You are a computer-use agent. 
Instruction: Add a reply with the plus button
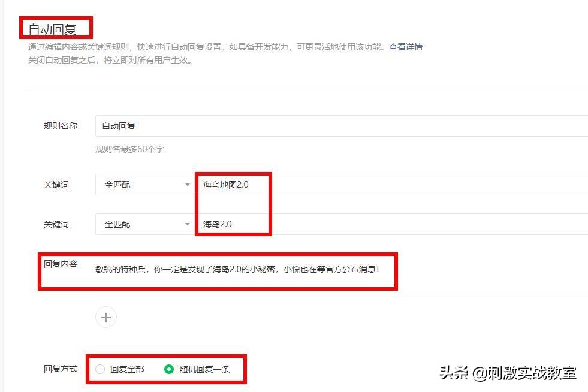coord(106,317)
